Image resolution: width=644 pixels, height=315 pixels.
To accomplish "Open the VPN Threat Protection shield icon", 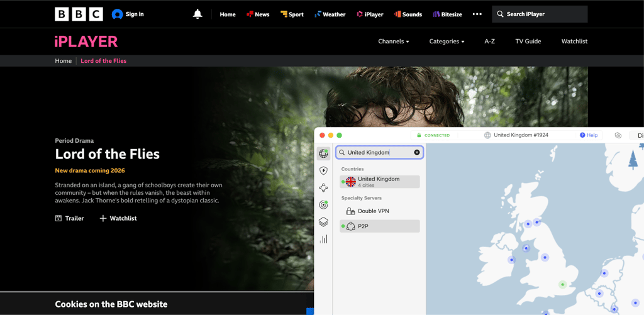I will (324, 170).
